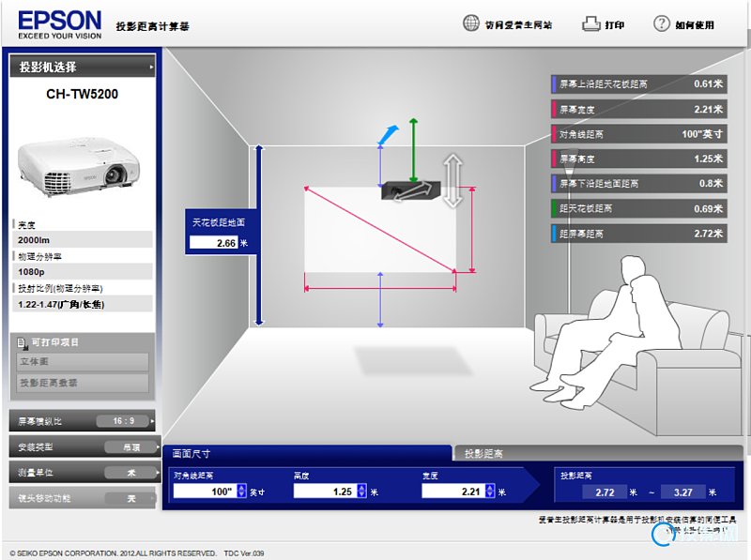Click the blue diagonal arrow above projector
The image size is (751, 560).
[385, 134]
